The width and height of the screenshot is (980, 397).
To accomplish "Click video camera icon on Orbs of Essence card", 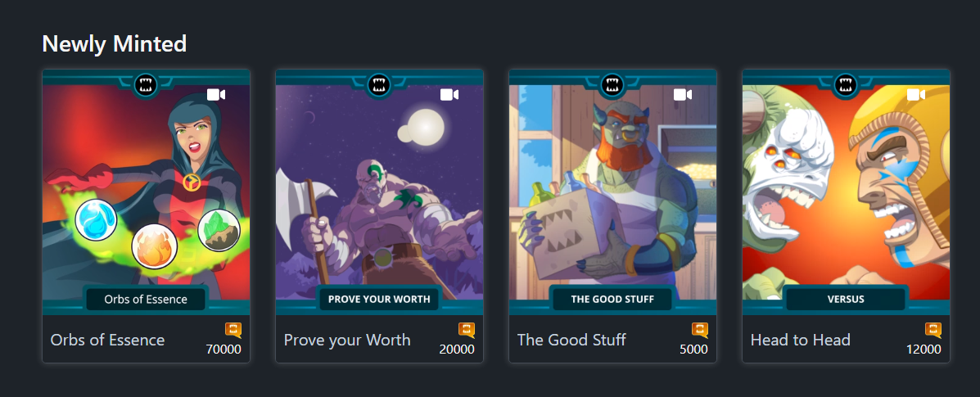I will pos(215,94).
